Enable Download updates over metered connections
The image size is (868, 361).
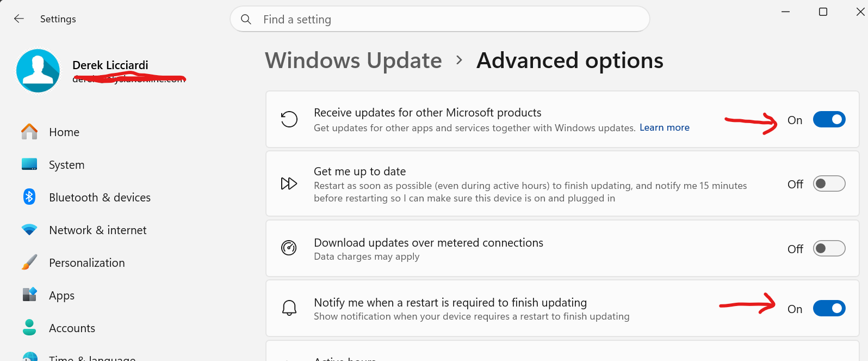pos(829,248)
